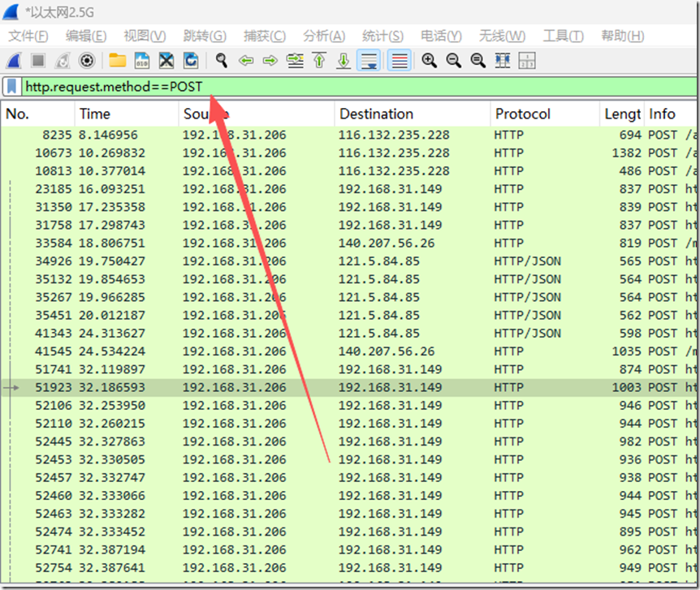The image size is (700, 590).
Task: Select packet number 35451
Action: click(x=348, y=315)
